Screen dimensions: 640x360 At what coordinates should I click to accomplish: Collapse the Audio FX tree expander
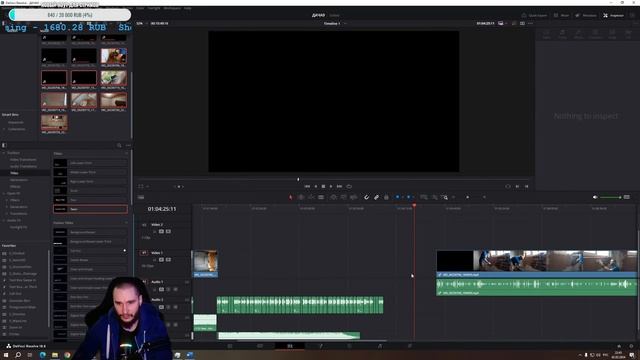point(4,220)
